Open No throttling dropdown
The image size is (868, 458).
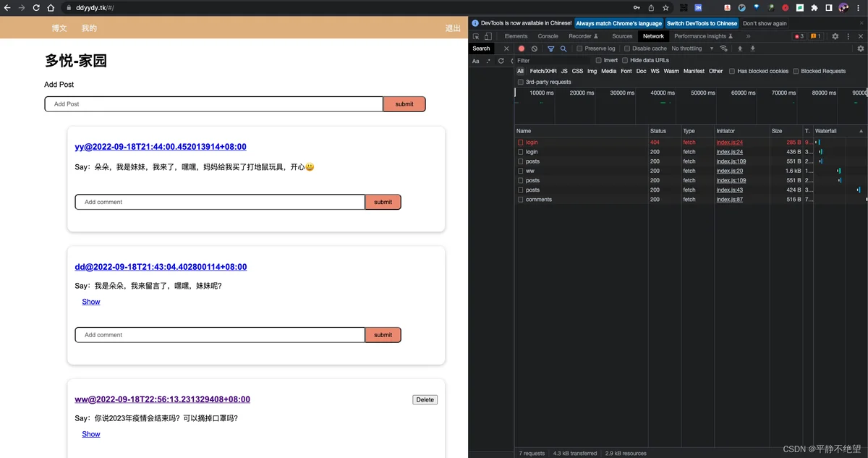click(x=692, y=48)
